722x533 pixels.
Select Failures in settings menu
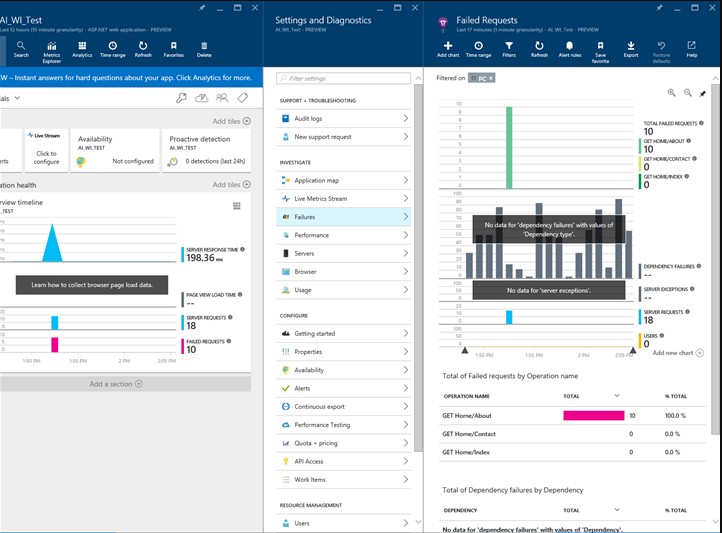click(x=344, y=217)
